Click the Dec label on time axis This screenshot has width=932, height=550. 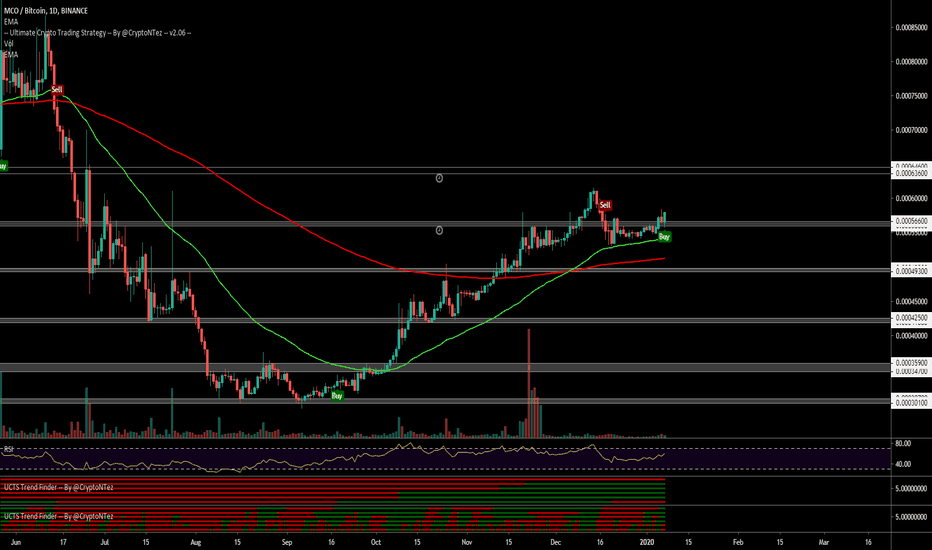tap(555, 542)
